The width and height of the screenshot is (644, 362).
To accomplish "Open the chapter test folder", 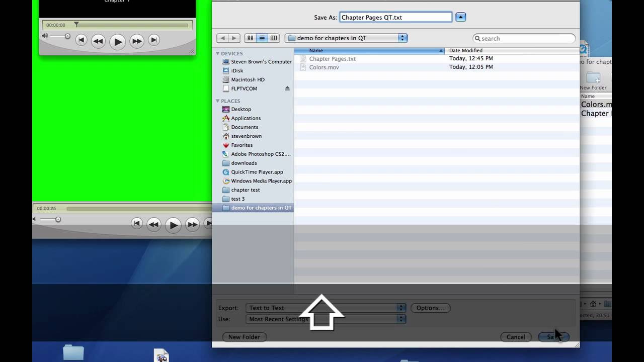I will click(241, 190).
